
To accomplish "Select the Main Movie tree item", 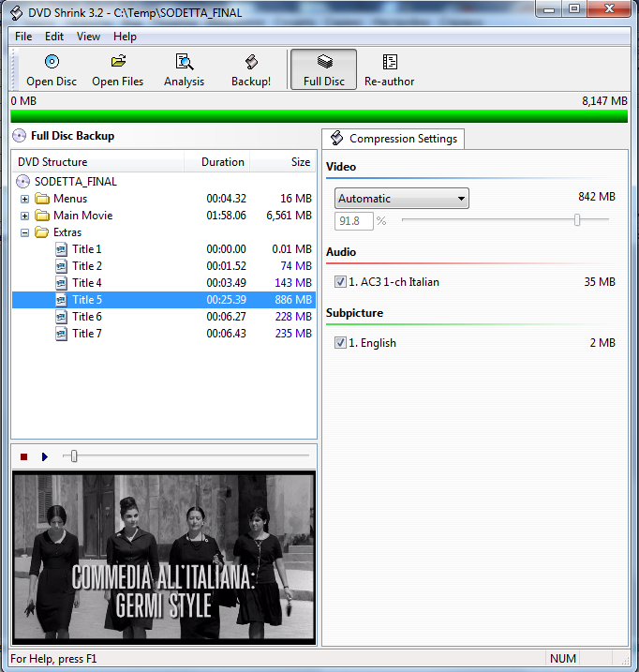I will pyautogui.click(x=82, y=216).
